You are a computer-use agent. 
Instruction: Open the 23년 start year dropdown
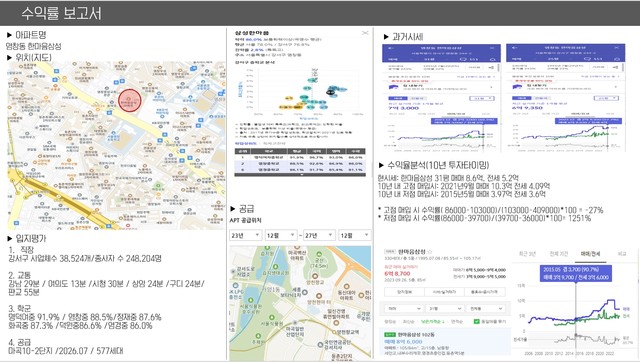(245, 235)
